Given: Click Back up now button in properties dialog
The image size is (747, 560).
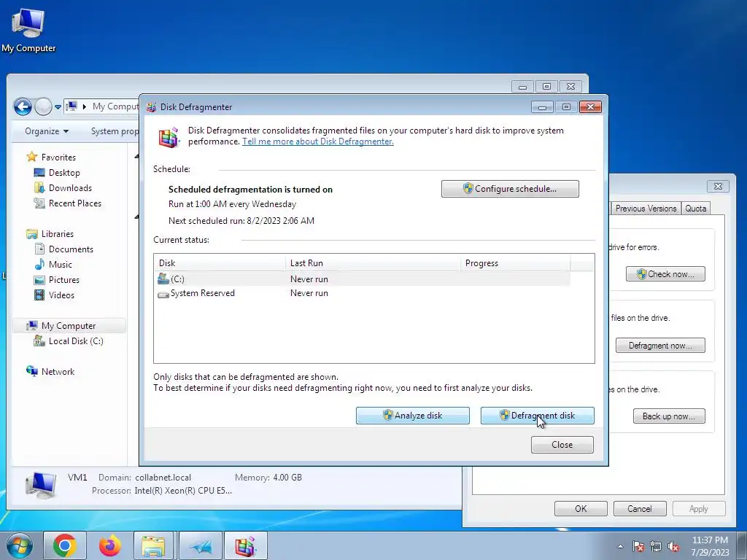Looking at the screenshot, I should (x=669, y=416).
